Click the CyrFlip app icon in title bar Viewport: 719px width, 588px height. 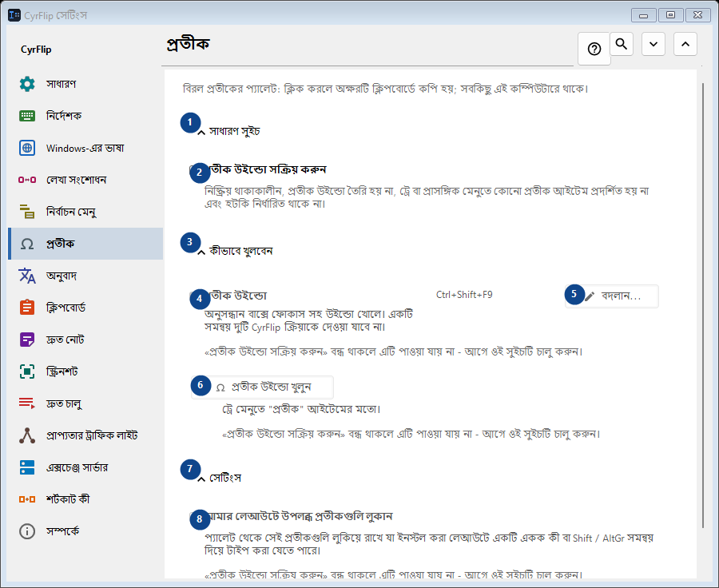[14, 15]
